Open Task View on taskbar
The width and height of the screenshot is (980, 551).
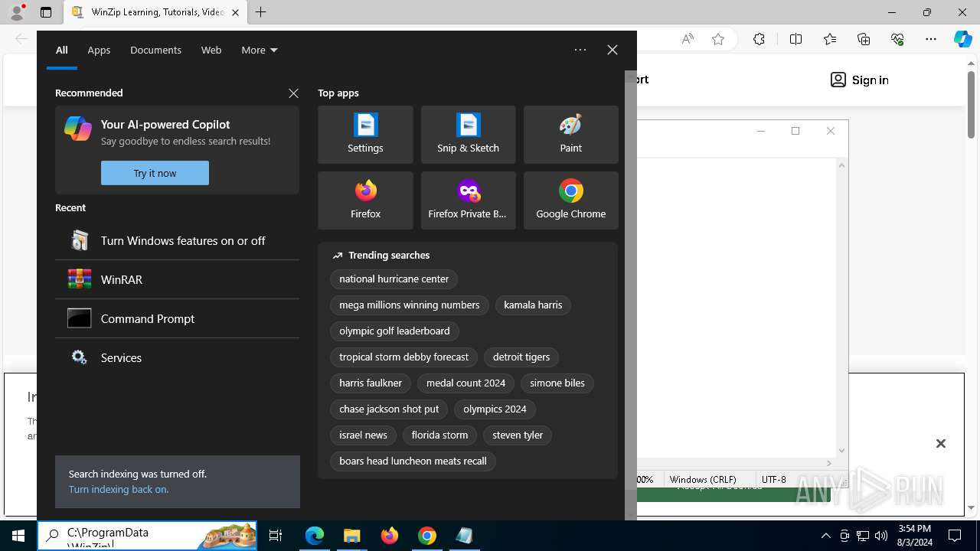click(x=276, y=536)
